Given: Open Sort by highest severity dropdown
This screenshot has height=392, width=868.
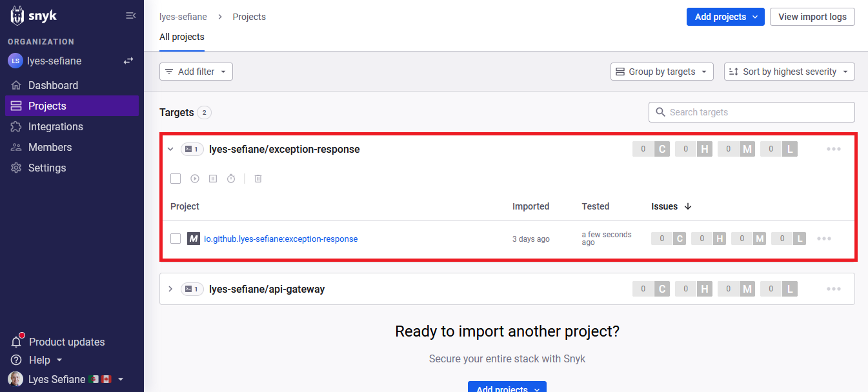Looking at the screenshot, I should click(x=789, y=72).
